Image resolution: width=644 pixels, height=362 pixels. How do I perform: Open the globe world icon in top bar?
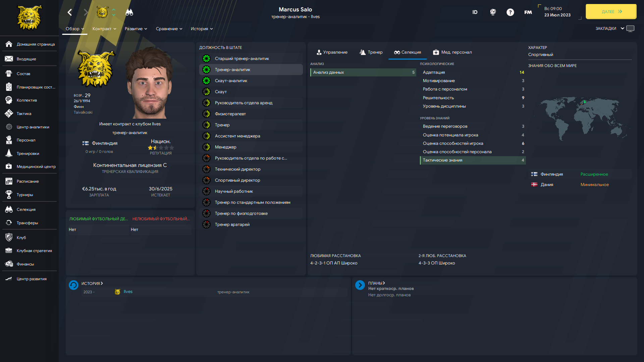pyautogui.click(x=493, y=12)
